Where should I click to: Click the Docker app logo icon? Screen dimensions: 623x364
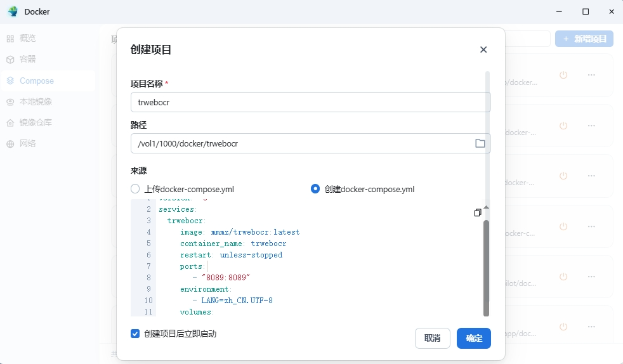(x=13, y=11)
